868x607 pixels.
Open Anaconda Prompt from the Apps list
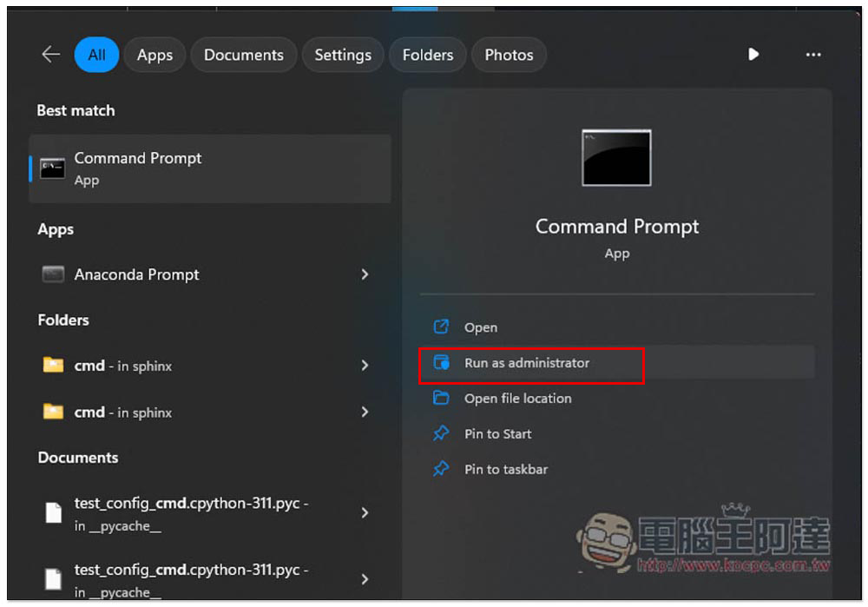click(206, 274)
